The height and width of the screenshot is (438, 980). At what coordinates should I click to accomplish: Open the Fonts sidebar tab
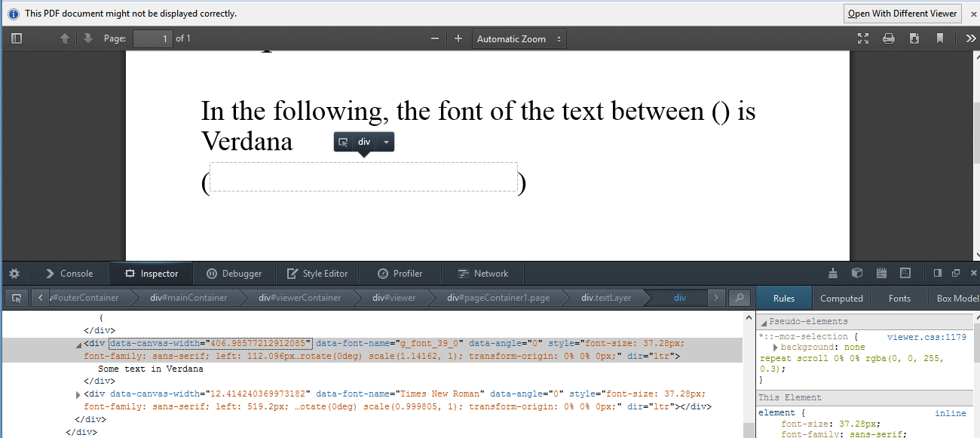[899, 298]
